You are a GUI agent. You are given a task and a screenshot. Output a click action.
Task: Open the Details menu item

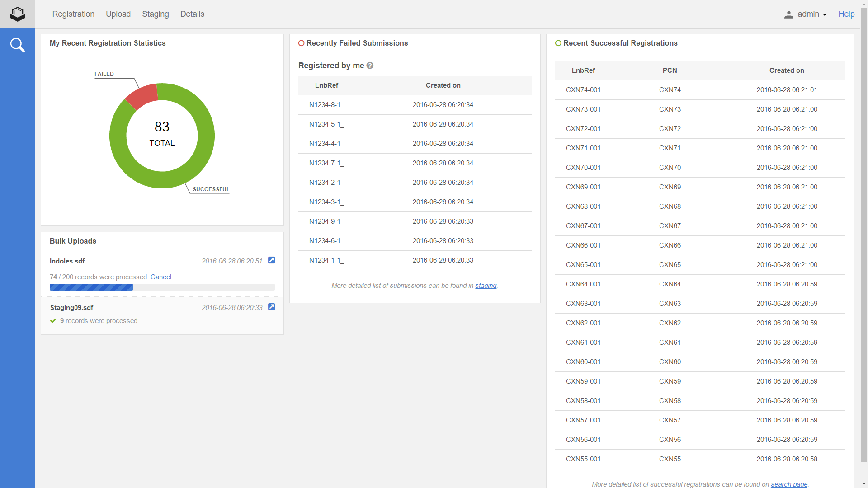coord(192,14)
